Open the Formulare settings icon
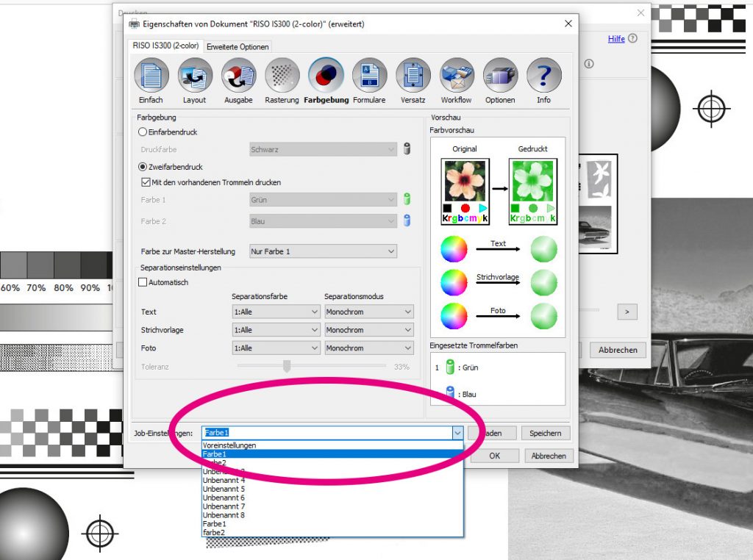Image resolution: width=753 pixels, height=560 pixels. click(369, 76)
